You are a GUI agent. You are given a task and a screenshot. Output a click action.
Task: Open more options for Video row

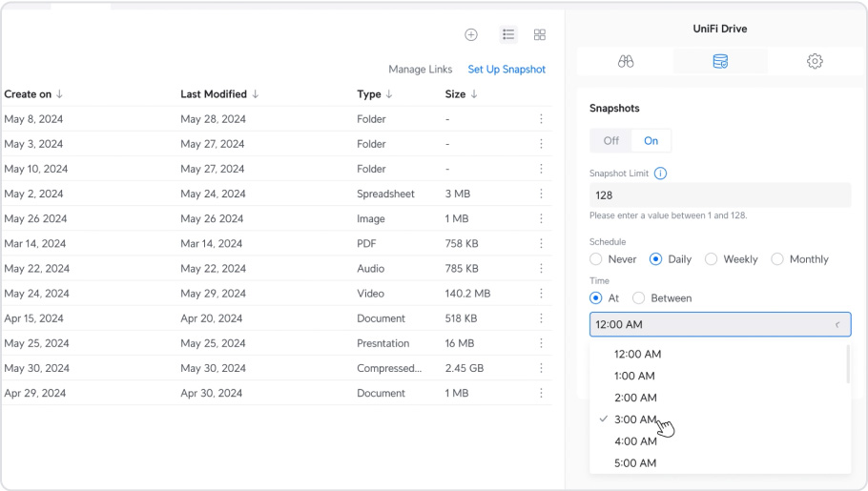point(541,294)
